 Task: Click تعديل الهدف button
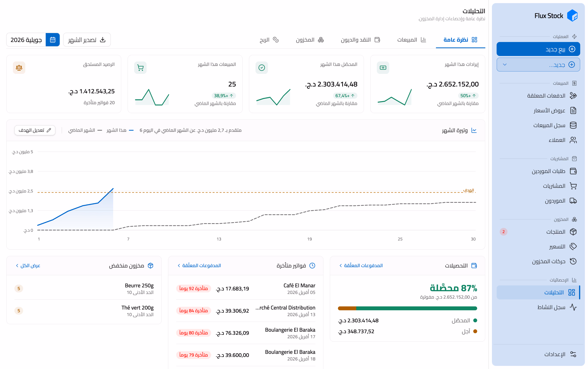pos(35,130)
